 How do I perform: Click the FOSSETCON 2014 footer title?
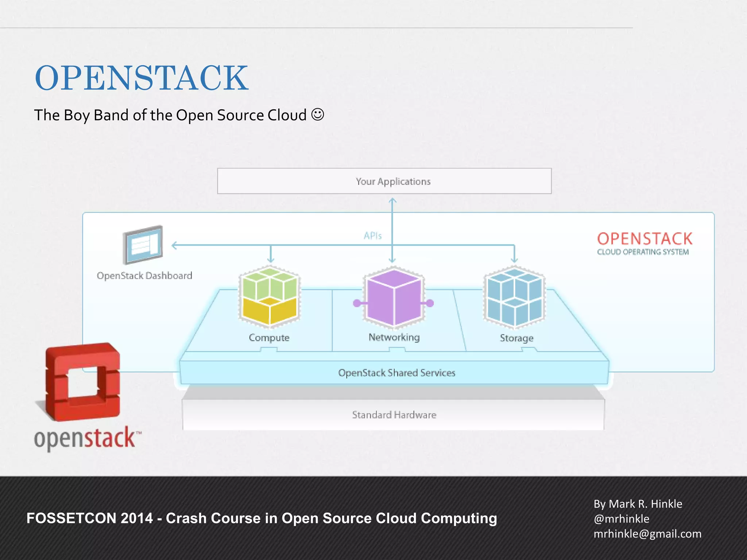pos(262,518)
